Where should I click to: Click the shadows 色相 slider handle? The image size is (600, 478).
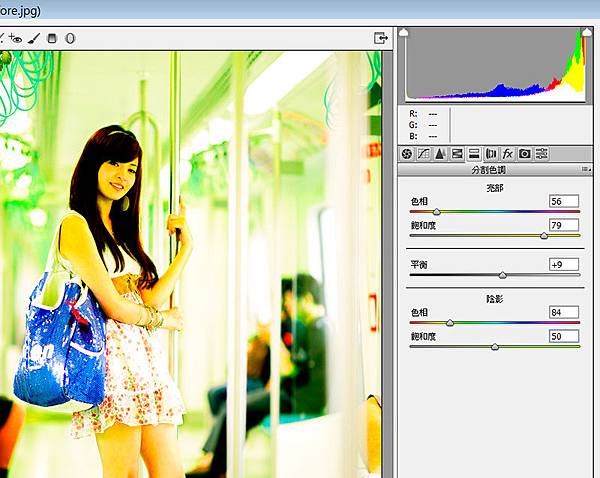tap(450, 323)
